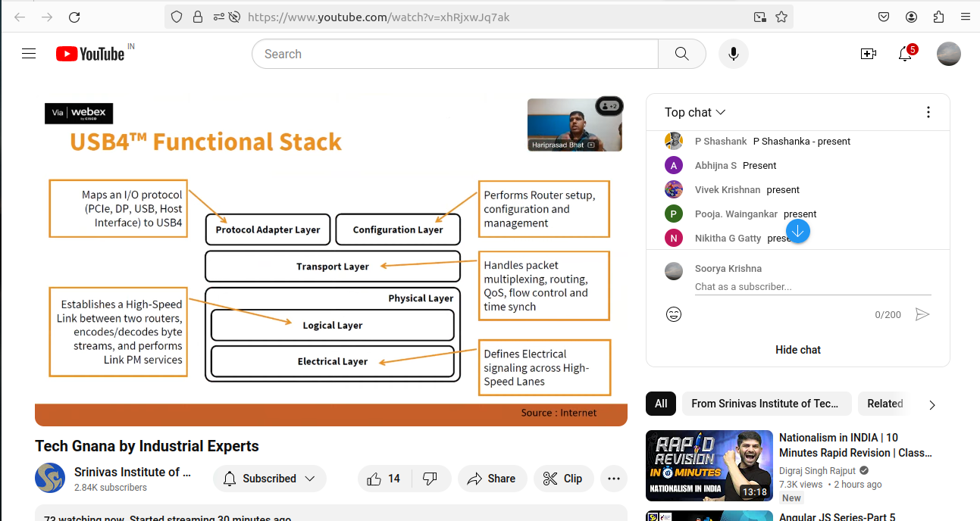Image resolution: width=980 pixels, height=521 pixels.
Task: Open the Create video icon
Action: pos(868,54)
